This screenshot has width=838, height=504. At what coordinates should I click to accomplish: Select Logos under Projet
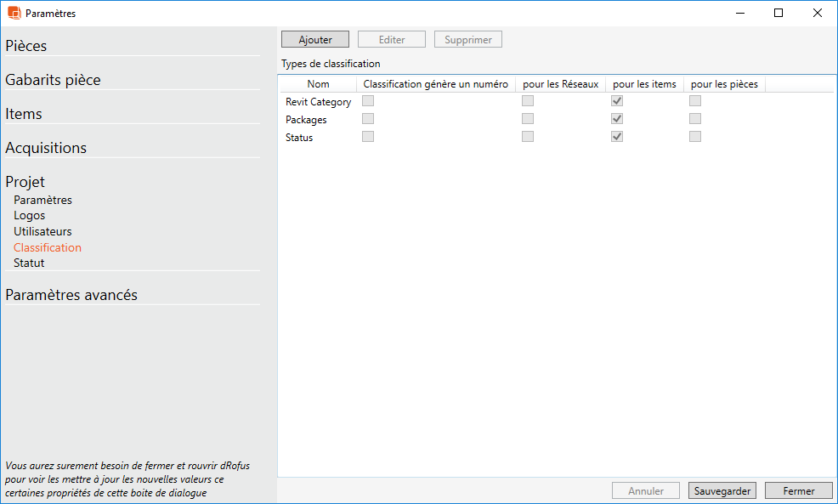(x=30, y=216)
